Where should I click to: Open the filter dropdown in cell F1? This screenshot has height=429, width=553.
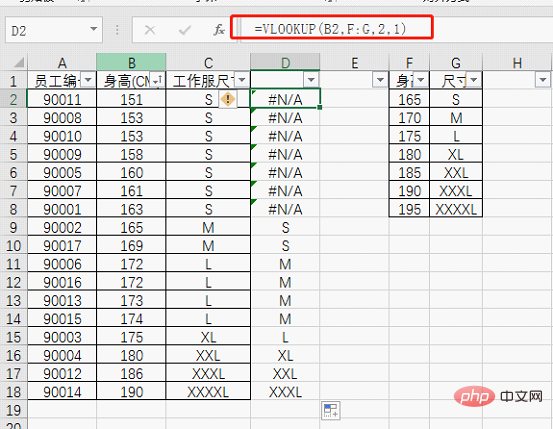(x=420, y=80)
